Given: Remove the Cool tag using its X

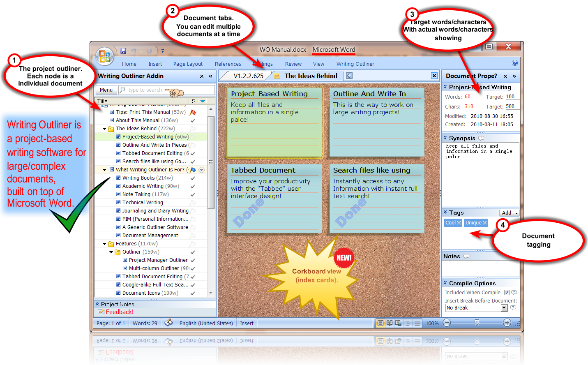Looking at the screenshot, I should click(x=459, y=223).
